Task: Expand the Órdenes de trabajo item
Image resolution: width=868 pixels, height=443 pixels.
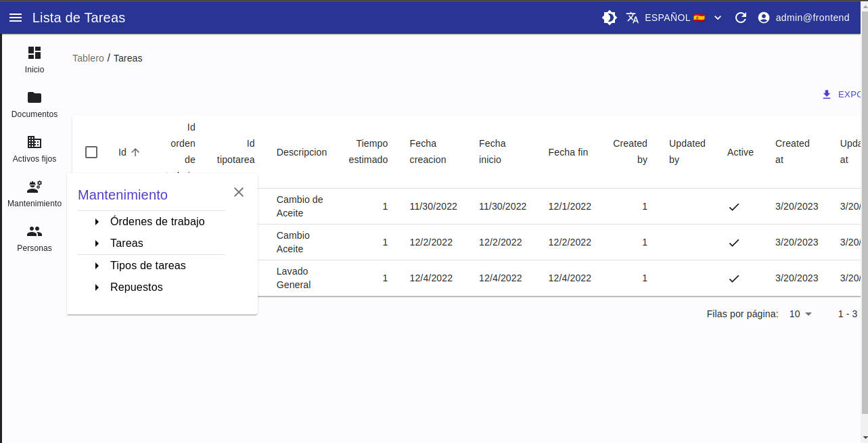Action: click(97, 222)
